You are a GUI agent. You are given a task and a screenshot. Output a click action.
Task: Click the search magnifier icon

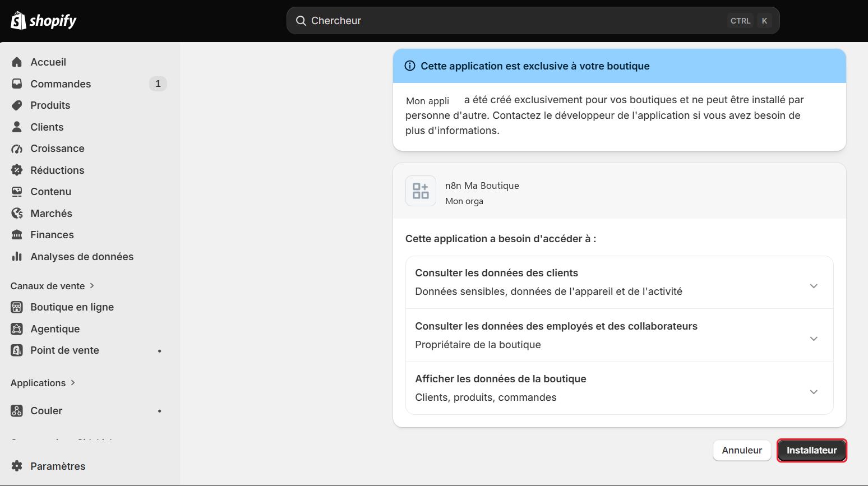[x=301, y=21]
